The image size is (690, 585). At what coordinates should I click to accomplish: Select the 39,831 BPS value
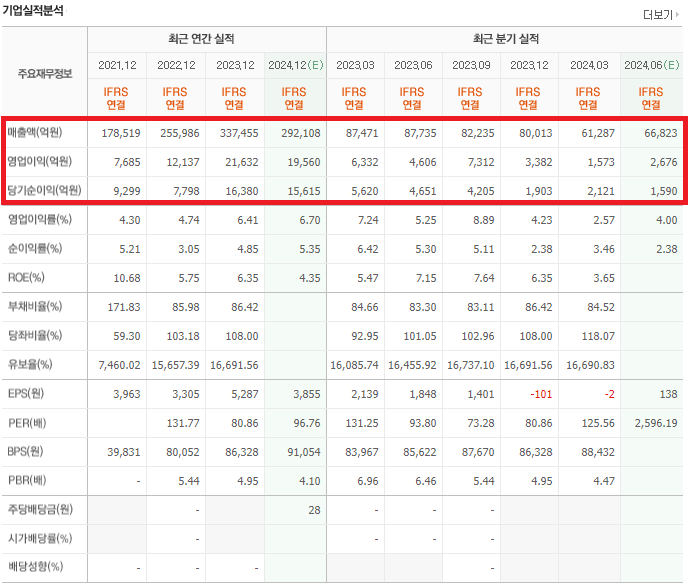124,453
